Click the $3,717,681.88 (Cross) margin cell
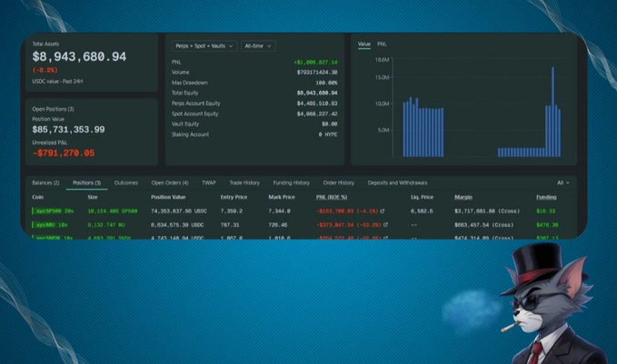 click(x=487, y=212)
